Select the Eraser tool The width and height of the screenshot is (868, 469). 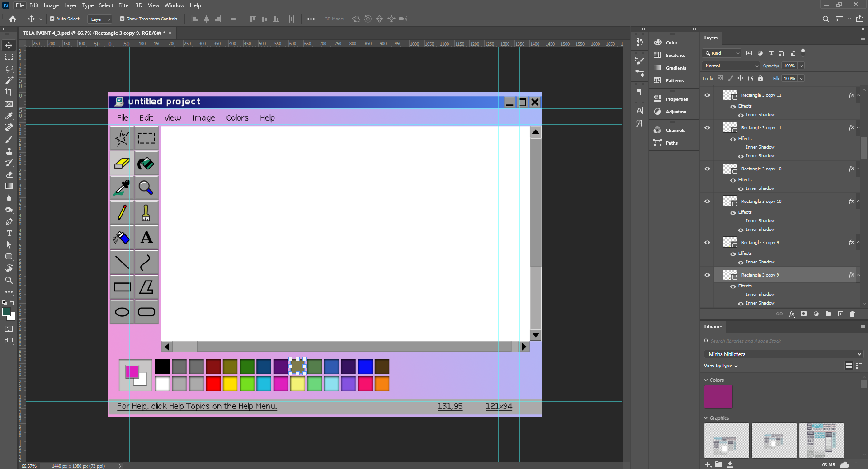(x=9, y=174)
